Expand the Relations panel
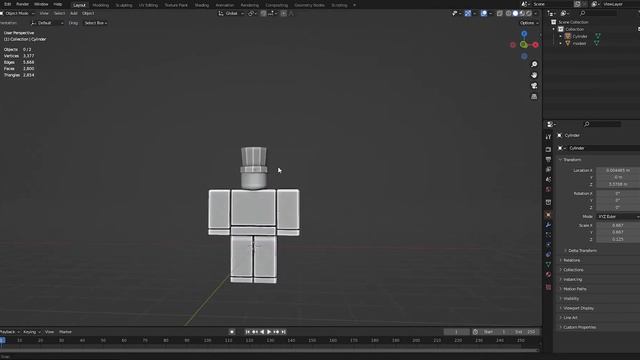This screenshot has width=640, height=360. point(571,260)
